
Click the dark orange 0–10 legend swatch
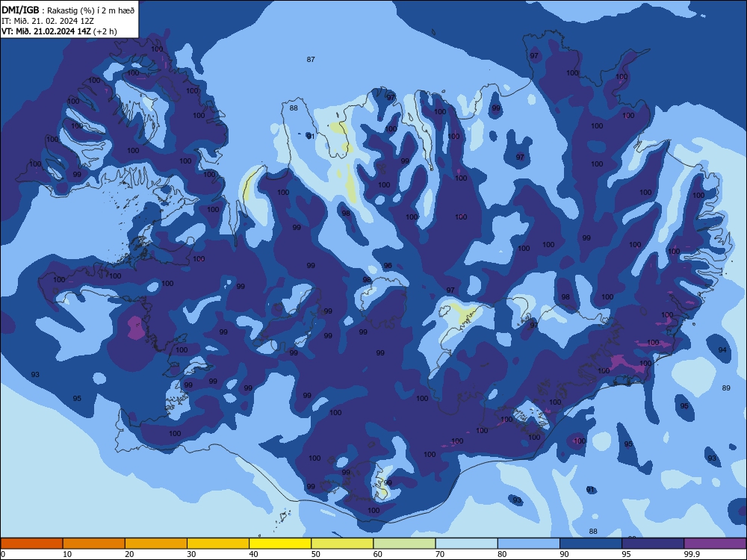[x=31, y=544]
